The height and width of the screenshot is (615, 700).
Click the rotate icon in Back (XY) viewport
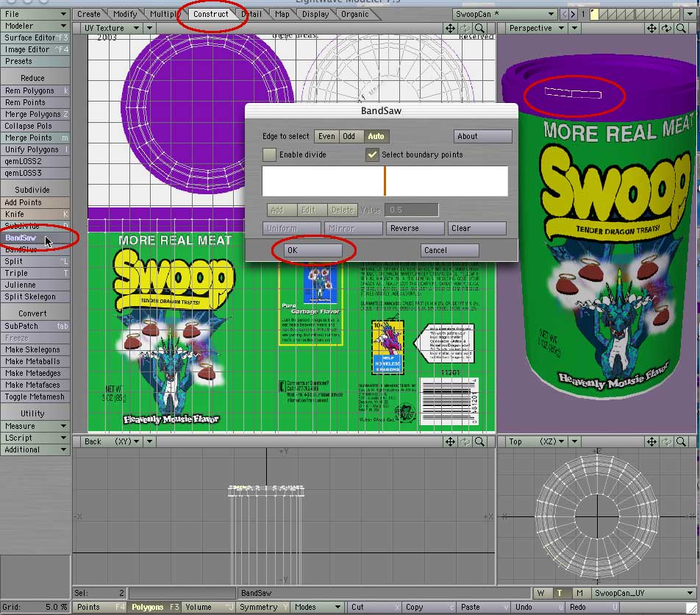coord(465,441)
